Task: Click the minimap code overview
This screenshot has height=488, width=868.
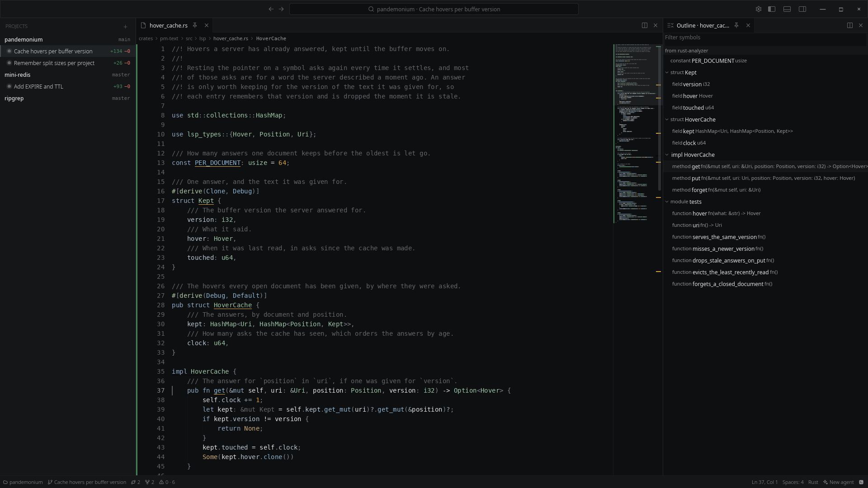Action: click(634, 133)
